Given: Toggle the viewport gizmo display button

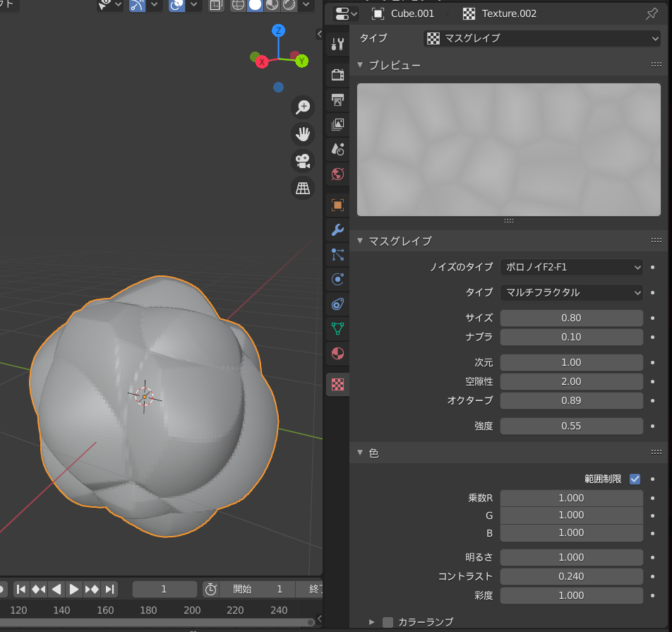Looking at the screenshot, I should point(137,5).
